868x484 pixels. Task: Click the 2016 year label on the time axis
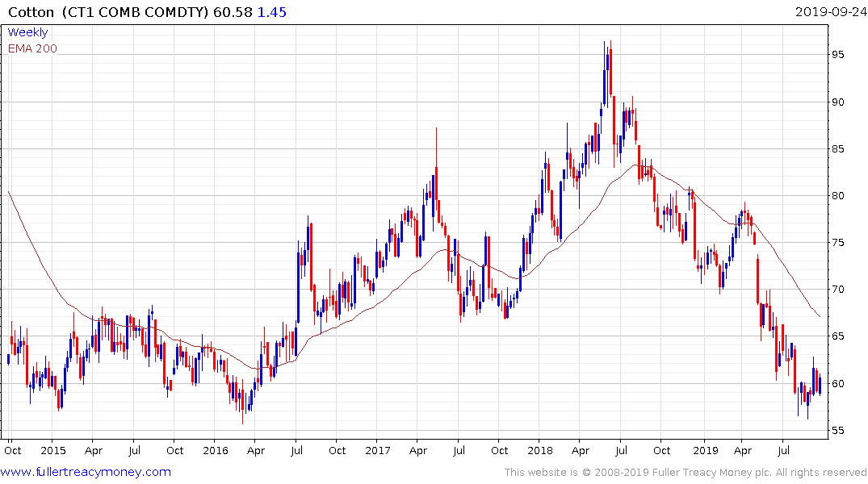coord(216,451)
